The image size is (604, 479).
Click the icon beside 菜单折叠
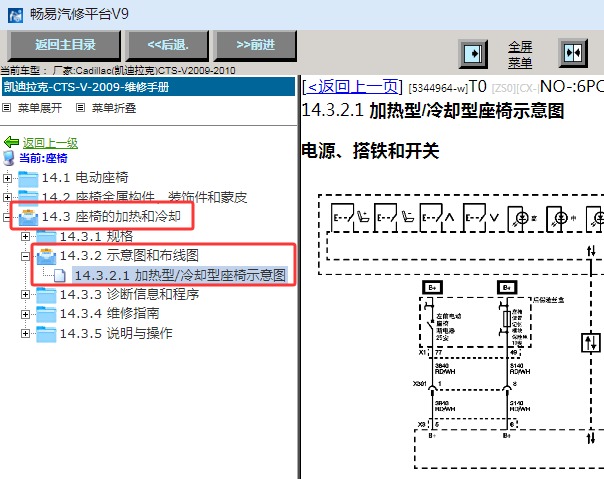coord(80,108)
